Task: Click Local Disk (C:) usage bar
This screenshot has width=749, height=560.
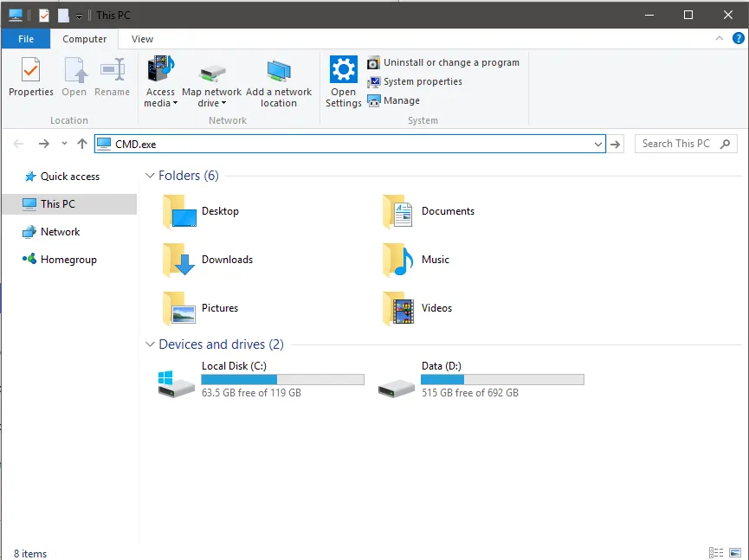Action: [283, 380]
